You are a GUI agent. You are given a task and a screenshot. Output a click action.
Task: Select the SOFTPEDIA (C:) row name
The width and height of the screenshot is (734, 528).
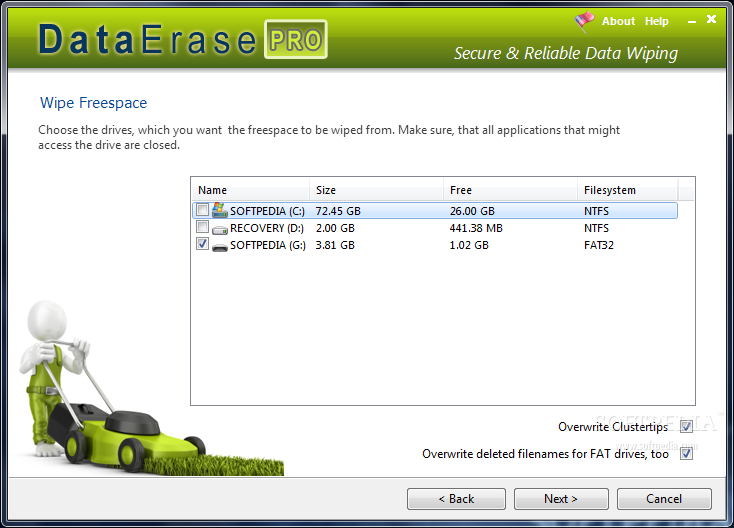[267, 211]
